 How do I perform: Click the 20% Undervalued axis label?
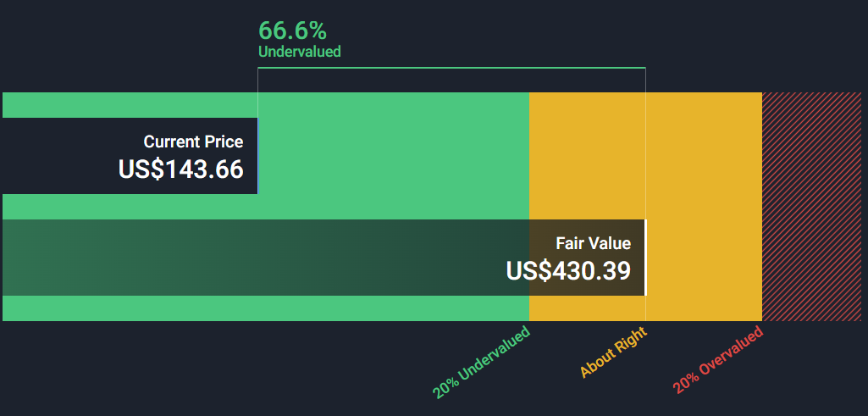click(482, 362)
